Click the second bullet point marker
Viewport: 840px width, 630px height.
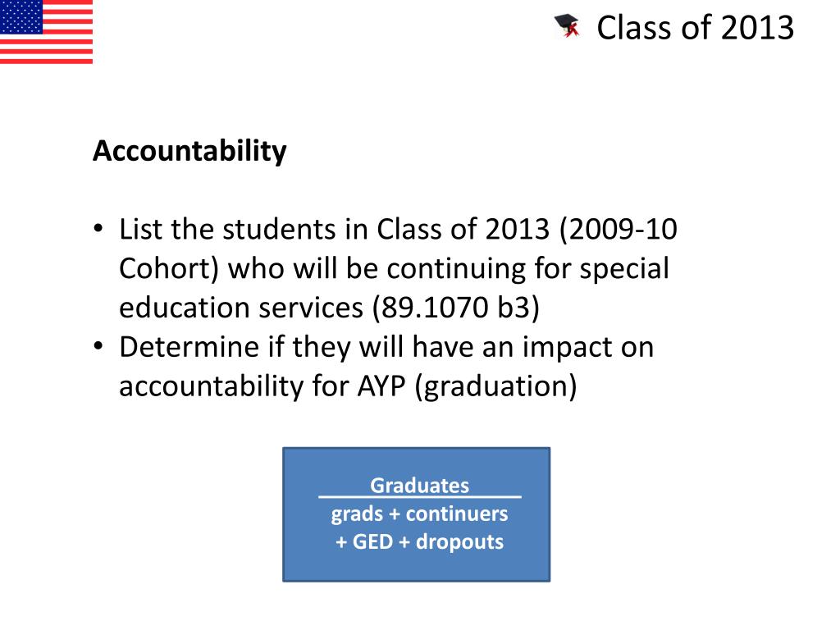click(x=98, y=347)
